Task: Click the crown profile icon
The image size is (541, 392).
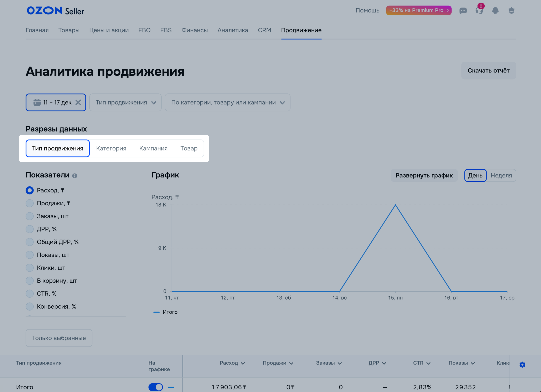Action: [x=511, y=10]
